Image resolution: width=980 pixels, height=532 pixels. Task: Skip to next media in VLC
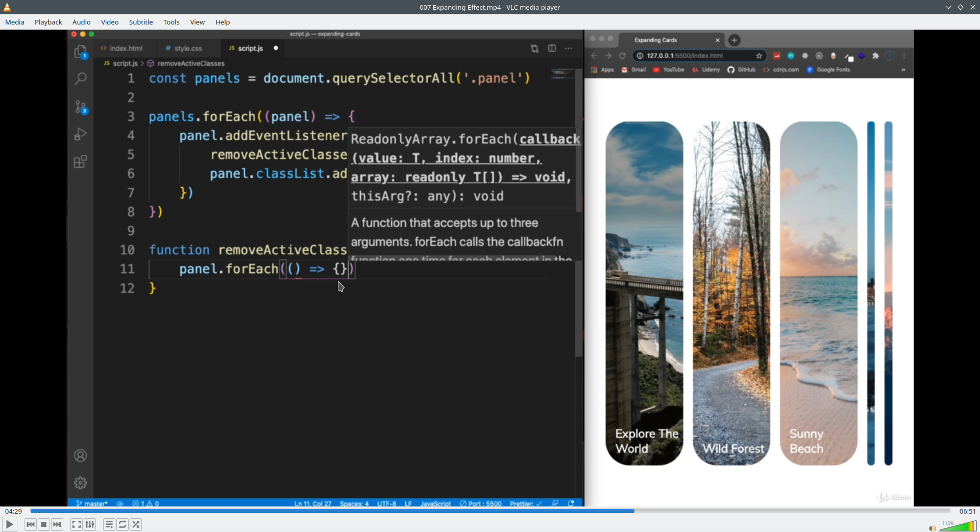pos(57,524)
